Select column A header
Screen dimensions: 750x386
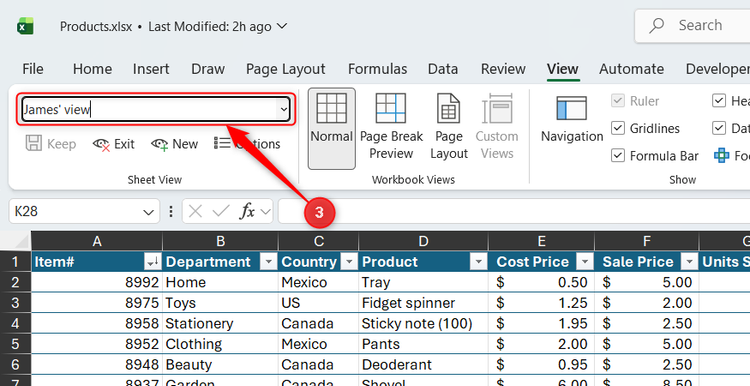pyautogui.click(x=97, y=242)
